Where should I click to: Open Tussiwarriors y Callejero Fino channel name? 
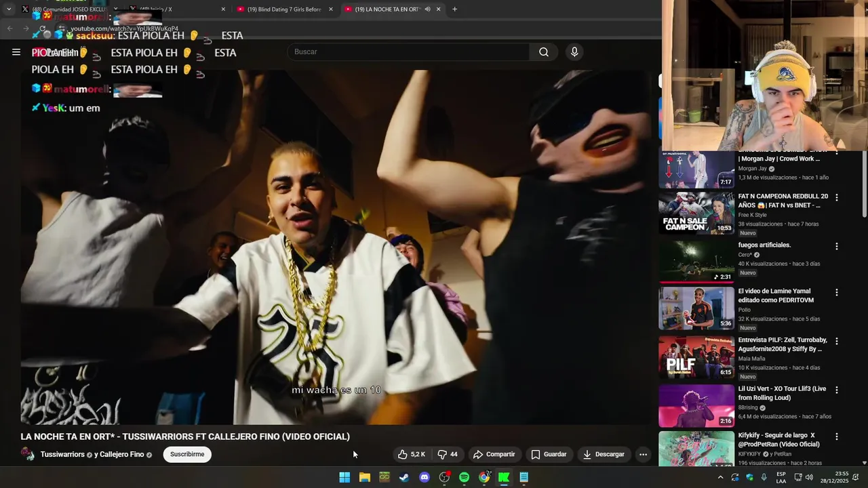point(92,454)
